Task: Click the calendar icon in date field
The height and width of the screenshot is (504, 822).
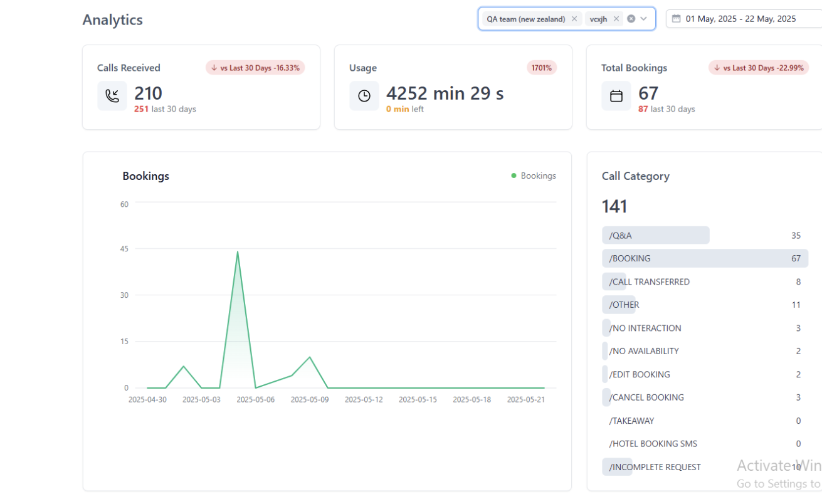Action: (676, 19)
